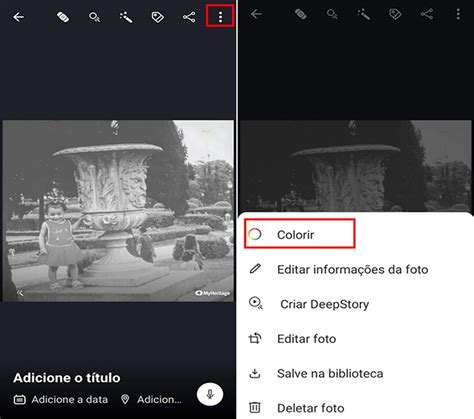Tap dimmed back arrow in right screen
474x419 pixels.
256,14
